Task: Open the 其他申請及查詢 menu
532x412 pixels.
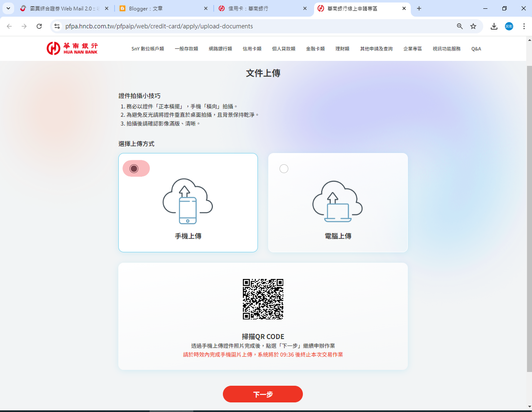Action: click(376, 49)
